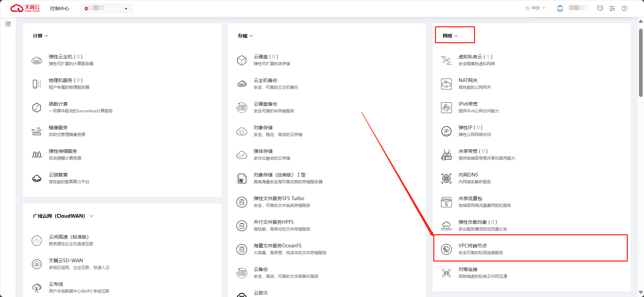Screen dimensions: 644x297
Task: Open the help question mark icon
Action: click(624, 8)
